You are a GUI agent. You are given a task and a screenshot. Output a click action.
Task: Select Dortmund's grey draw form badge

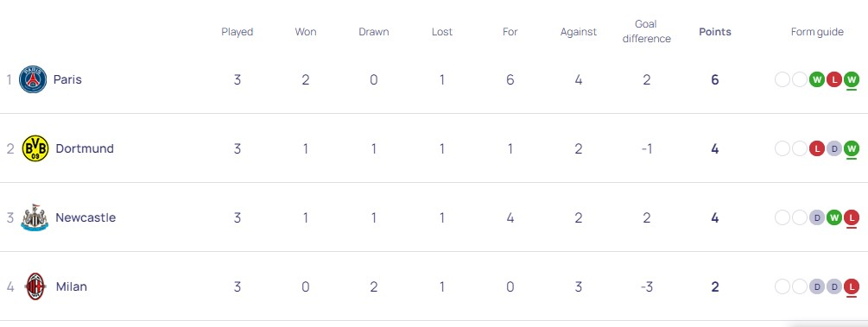coord(834,148)
